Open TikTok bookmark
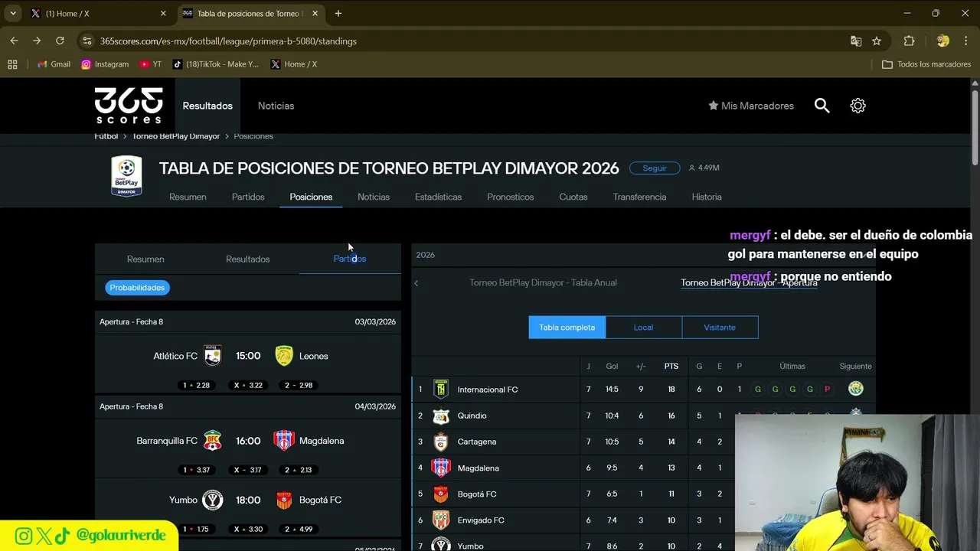This screenshot has height=551, width=980. point(216,64)
